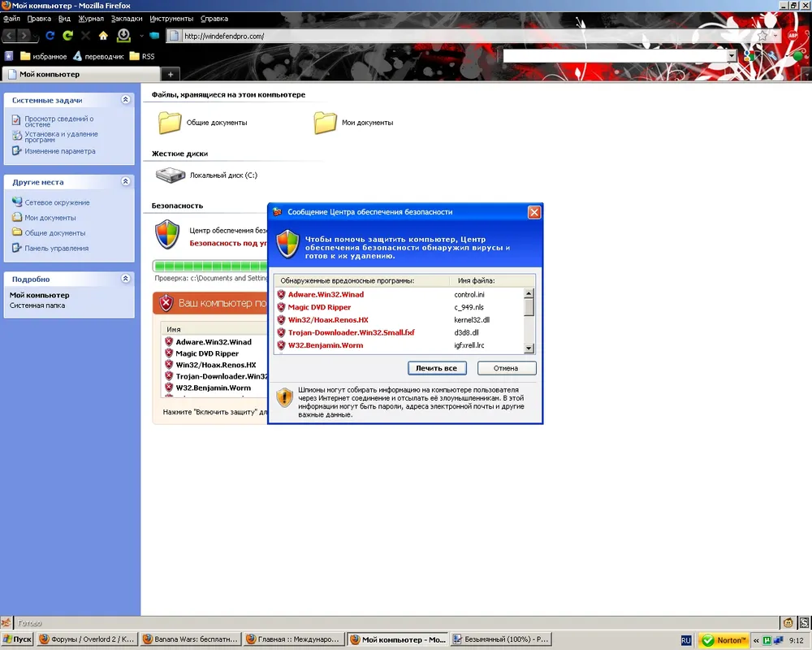The image size is (812, 650).
Task: Open the Панель управления link
Action: (56, 249)
